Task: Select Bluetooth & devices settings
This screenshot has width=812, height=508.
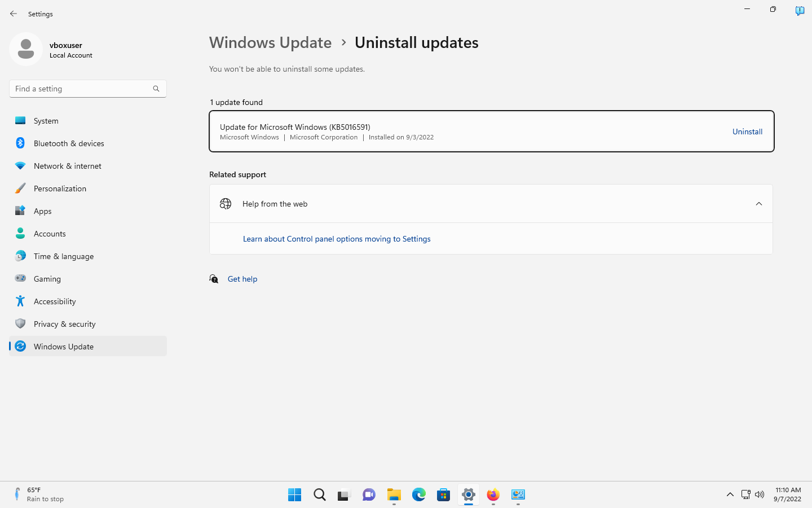Action: coord(69,143)
